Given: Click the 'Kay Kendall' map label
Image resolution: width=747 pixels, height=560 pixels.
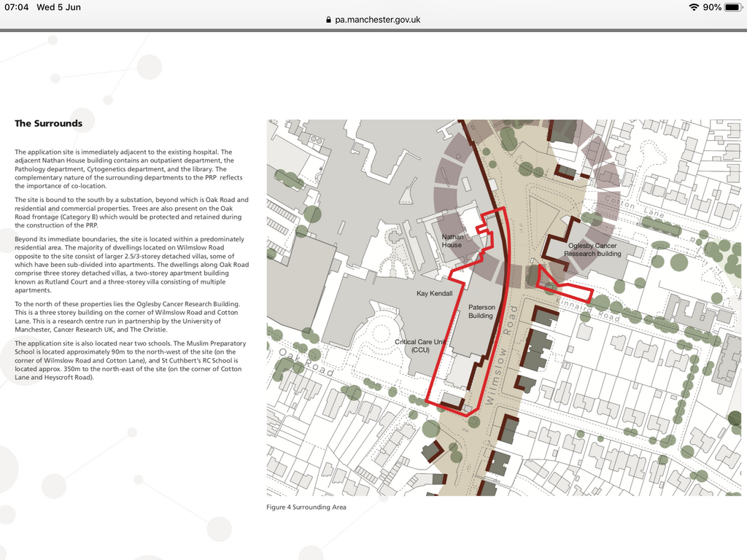Looking at the screenshot, I should point(435,293).
